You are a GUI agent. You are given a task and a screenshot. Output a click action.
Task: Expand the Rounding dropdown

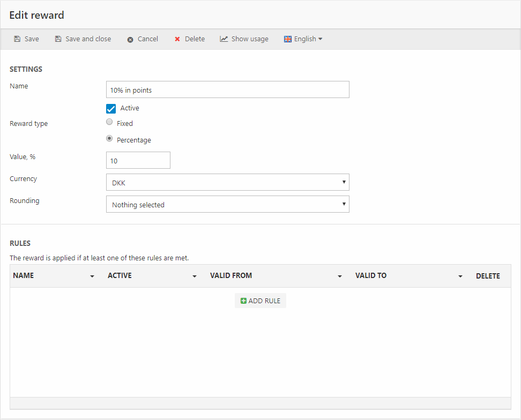[227, 204]
